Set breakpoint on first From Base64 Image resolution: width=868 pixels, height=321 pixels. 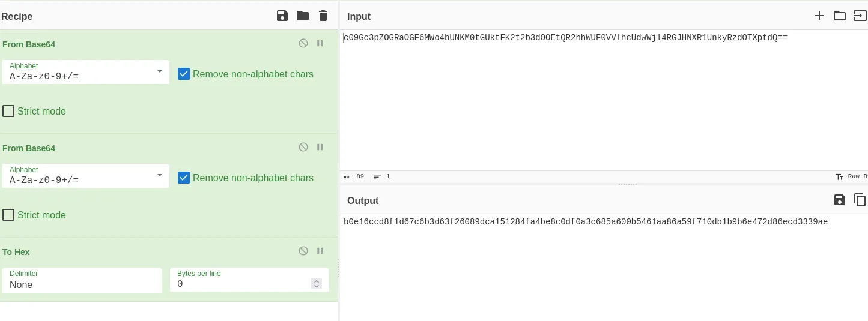(x=320, y=43)
